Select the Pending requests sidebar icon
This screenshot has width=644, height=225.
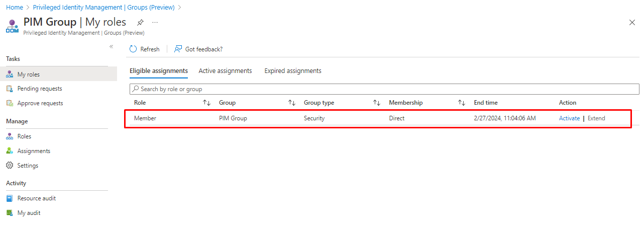[9, 89]
